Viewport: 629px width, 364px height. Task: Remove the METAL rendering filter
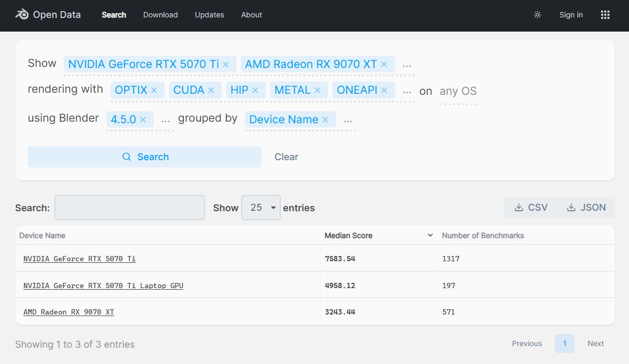(317, 90)
